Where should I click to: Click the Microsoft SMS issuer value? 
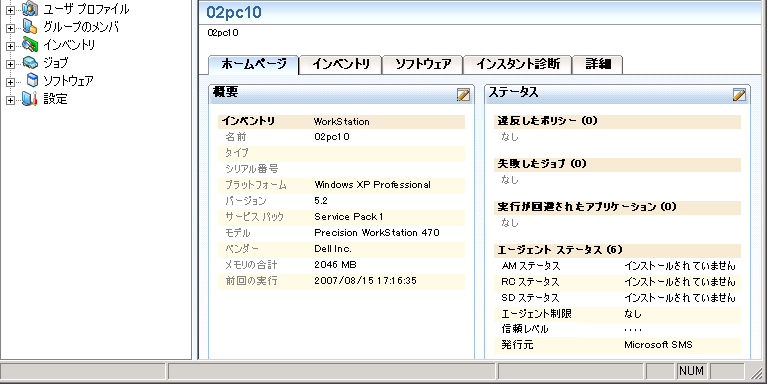[x=658, y=345]
